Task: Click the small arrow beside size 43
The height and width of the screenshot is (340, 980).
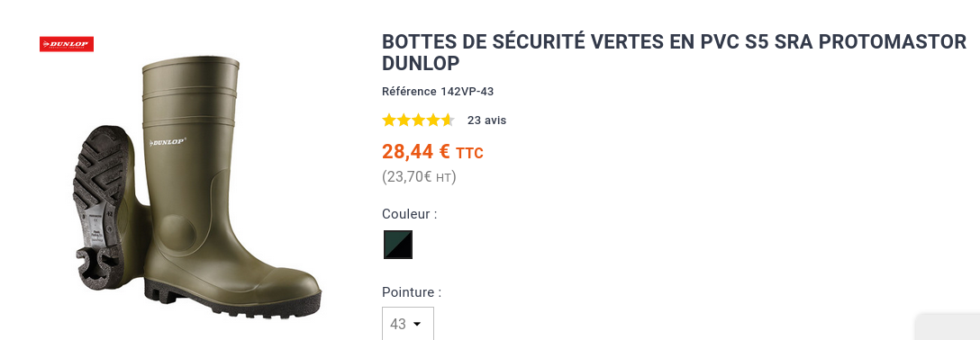Action: click(417, 325)
